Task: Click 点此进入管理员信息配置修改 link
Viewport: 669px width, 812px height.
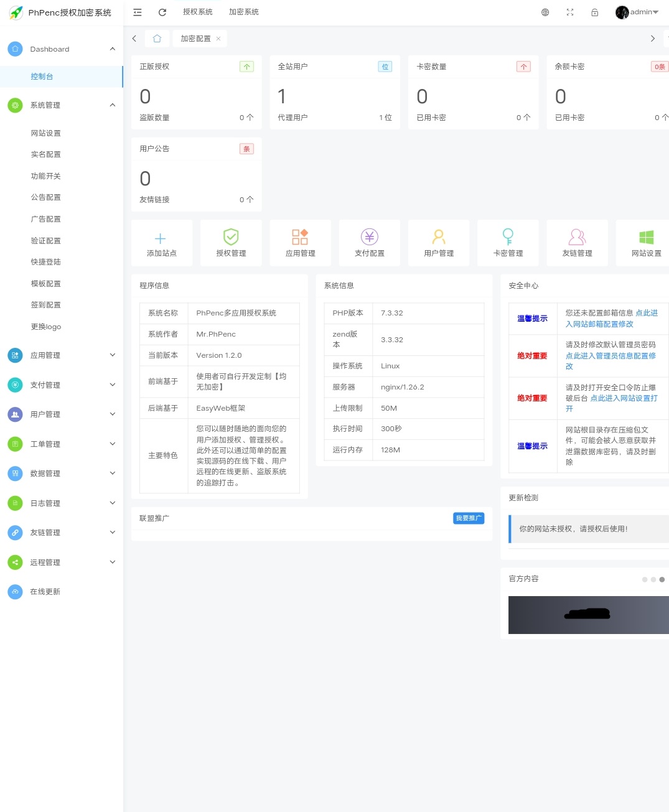Action: click(x=611, y=356)
